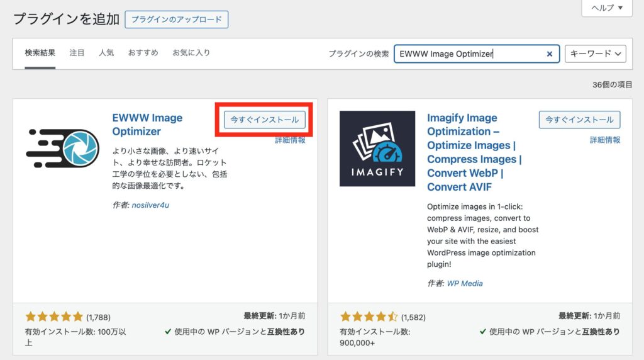This screenshot has width=644, height=360.
Task: Click the Imagify star rating
Action: pyautogui.click(x=369, y=317)
